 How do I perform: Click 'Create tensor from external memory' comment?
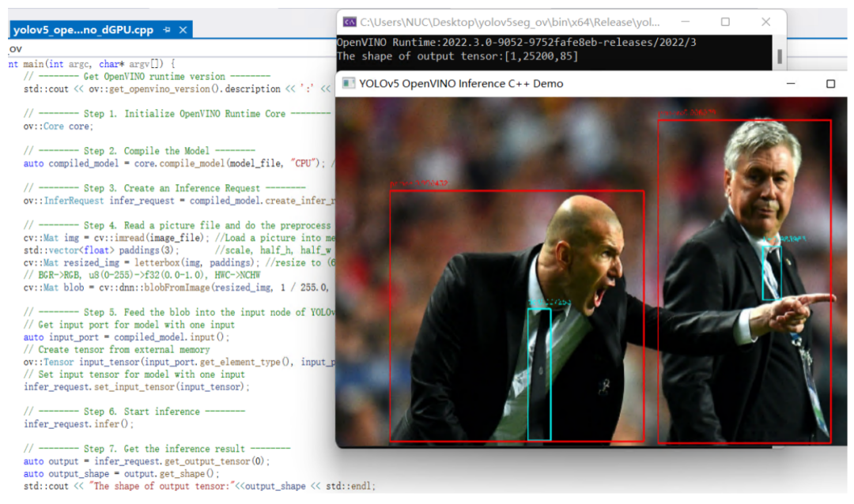116,350
